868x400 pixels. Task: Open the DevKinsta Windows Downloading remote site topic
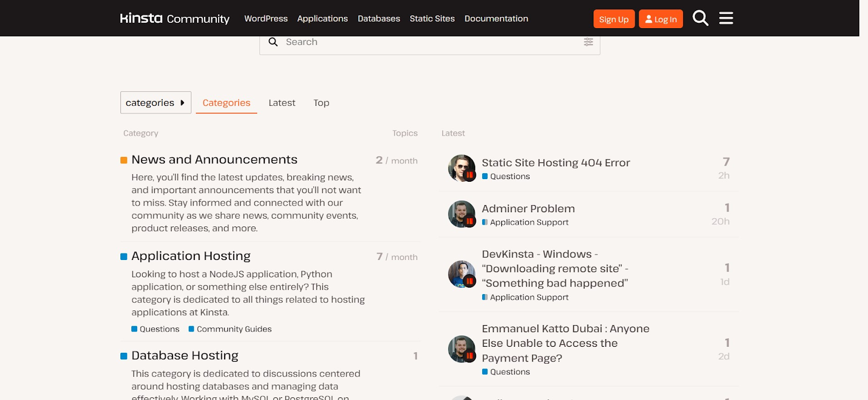click(555, 269)
